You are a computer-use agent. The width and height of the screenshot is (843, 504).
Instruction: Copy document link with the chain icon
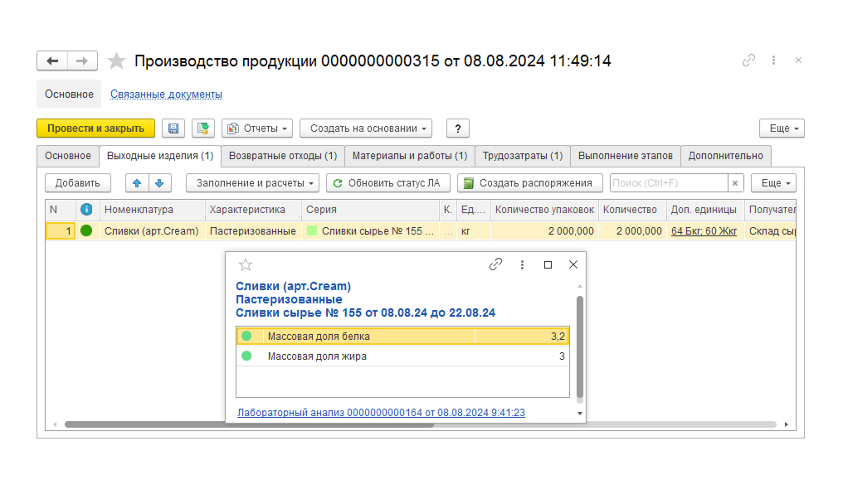pyautogui.click(x=748, y=61)
